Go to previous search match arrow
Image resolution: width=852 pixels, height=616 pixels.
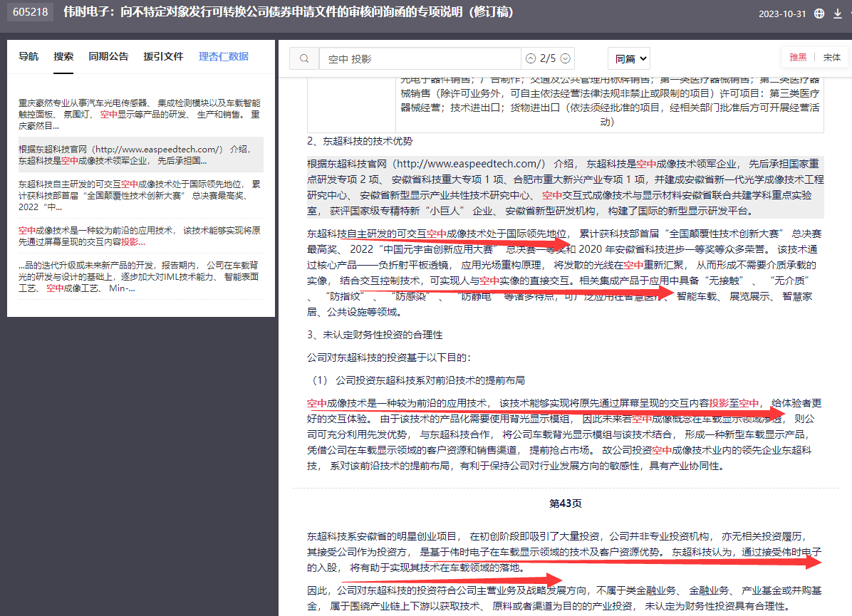click(x=530, y=58)
